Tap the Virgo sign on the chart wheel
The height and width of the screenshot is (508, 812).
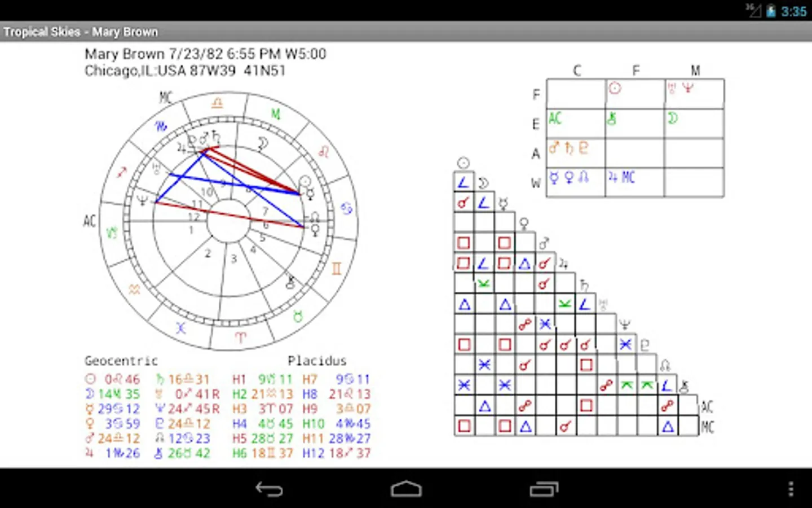[x=275, y=114]
